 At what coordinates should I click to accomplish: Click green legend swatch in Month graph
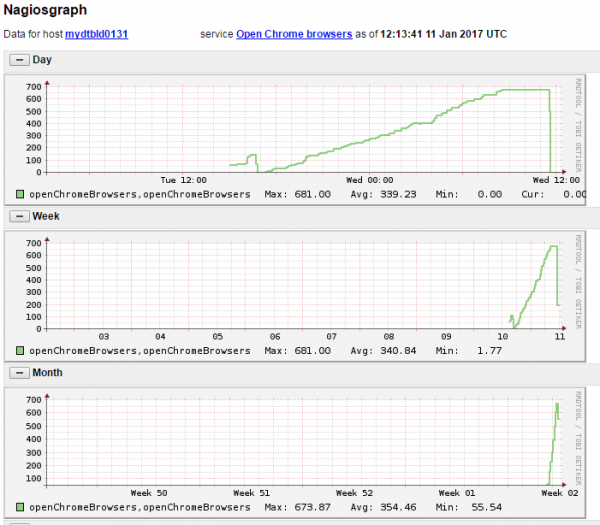coord(21,507)
